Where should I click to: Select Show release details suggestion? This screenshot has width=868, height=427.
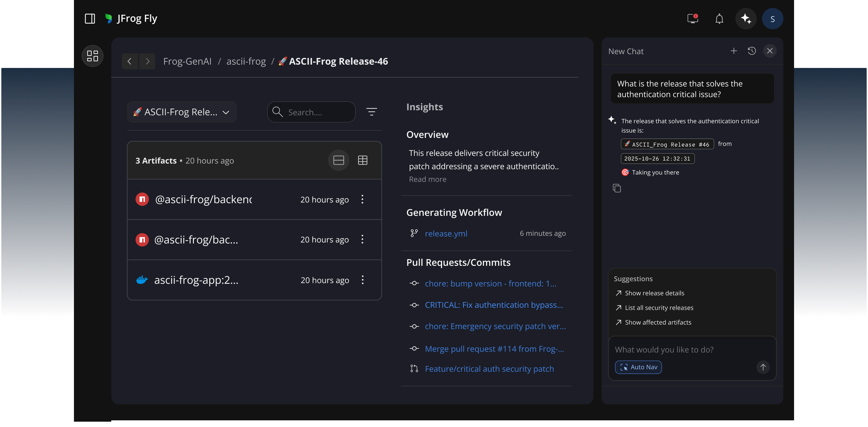[x=654, y=293]
